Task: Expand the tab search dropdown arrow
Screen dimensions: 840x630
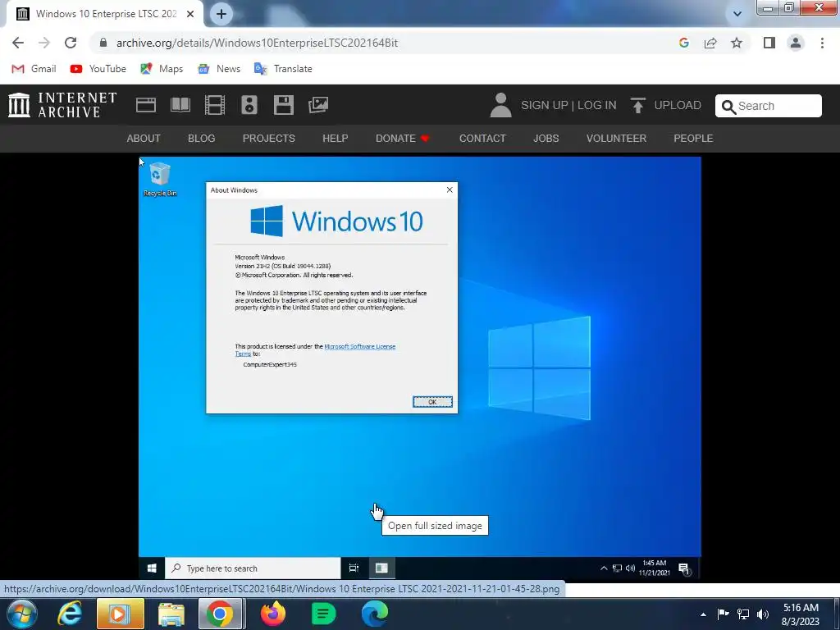Action: pos(737,14)
